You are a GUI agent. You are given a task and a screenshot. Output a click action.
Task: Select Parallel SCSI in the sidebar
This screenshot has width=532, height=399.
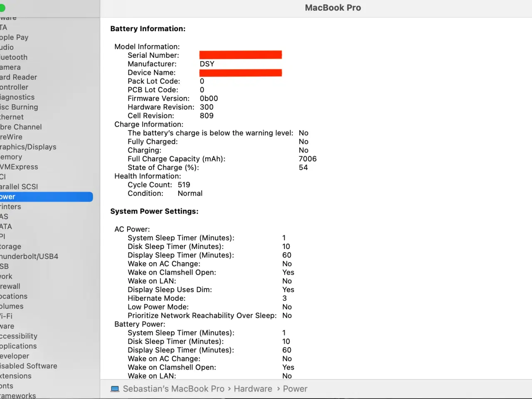tap(19, 187)
